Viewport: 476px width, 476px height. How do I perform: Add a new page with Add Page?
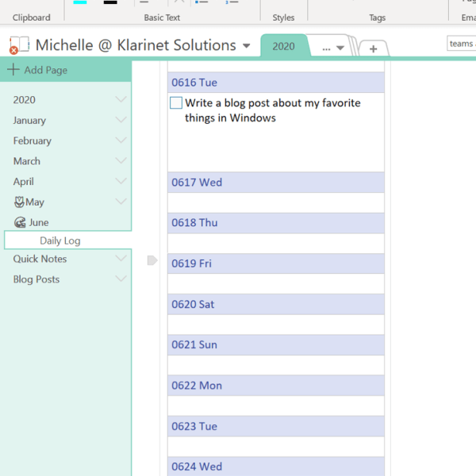coord(66,70)
